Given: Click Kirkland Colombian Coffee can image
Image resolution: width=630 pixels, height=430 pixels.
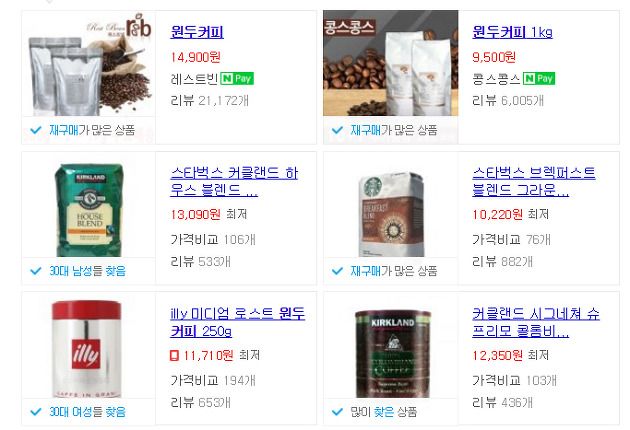Looking at the screenshot, I should click(x=393, y=354).
